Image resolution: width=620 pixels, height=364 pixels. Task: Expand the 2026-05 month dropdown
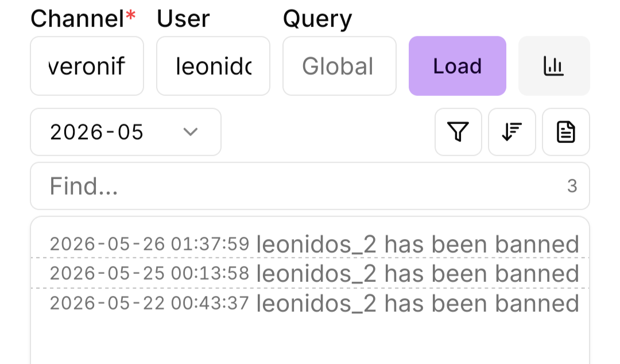tap(126, 131)
